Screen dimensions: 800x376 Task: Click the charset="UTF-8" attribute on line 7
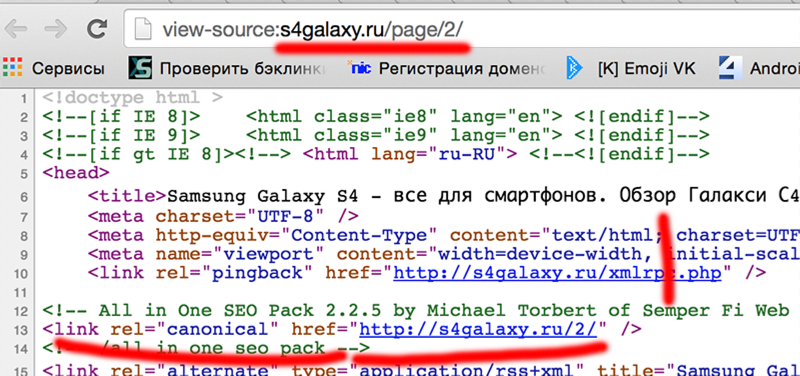point(240,216)
